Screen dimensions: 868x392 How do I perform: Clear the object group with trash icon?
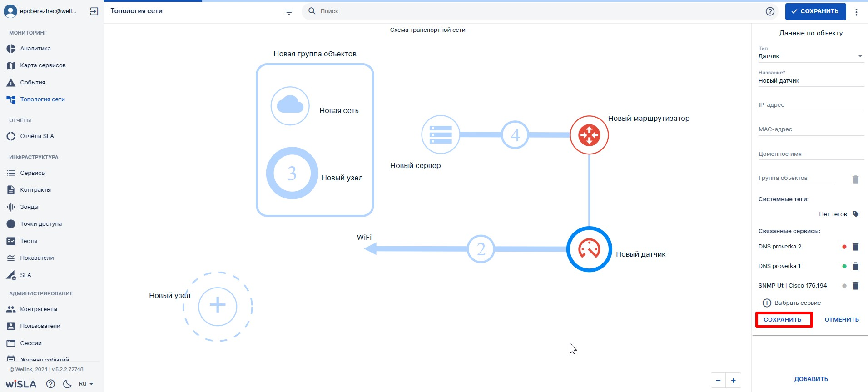click(x=855, y=179)
